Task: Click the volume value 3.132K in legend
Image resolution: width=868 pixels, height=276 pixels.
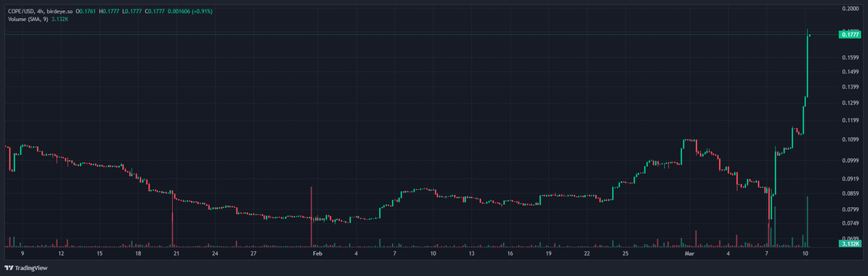Action: pos(61,19)
